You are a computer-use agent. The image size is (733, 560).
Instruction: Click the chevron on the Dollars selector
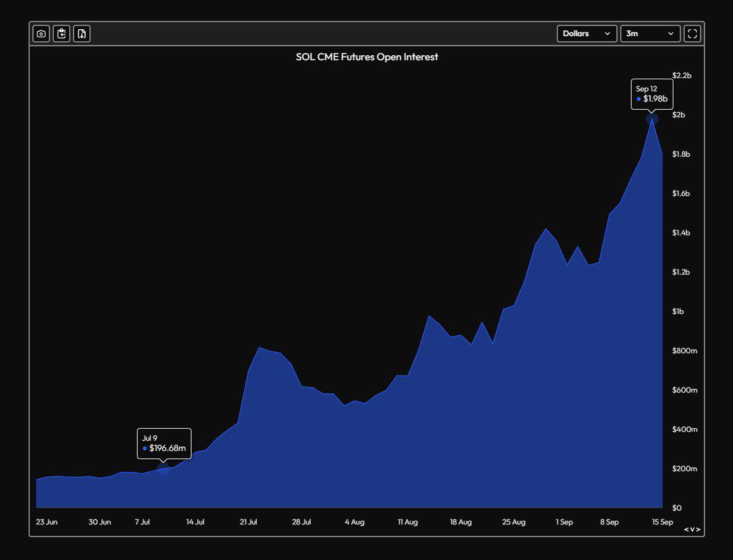(607, 34)
